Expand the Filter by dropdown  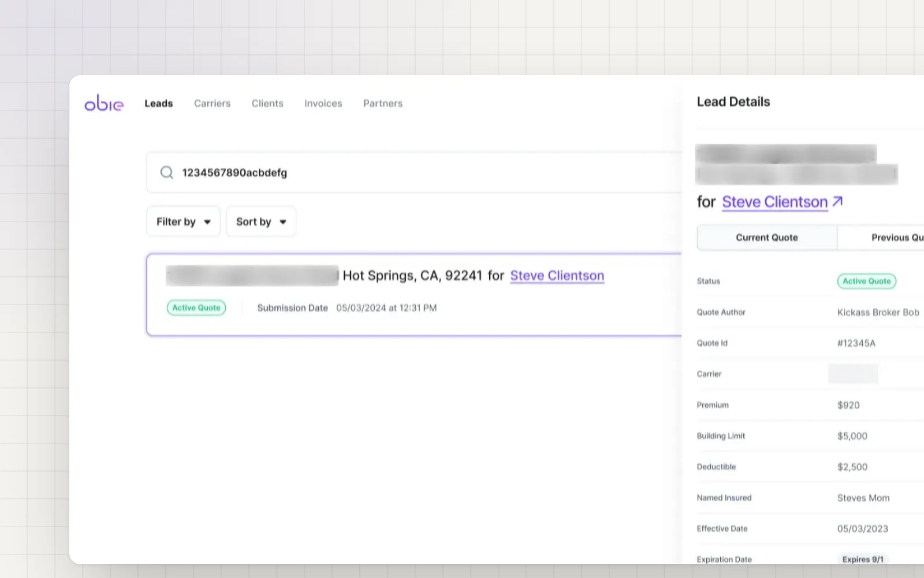pos(184,221)
